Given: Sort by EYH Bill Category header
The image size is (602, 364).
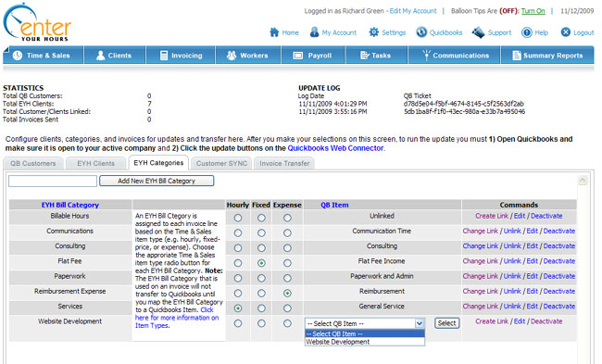Looking at the screenshot, I should pyautogui.click(x=70, y=205).
